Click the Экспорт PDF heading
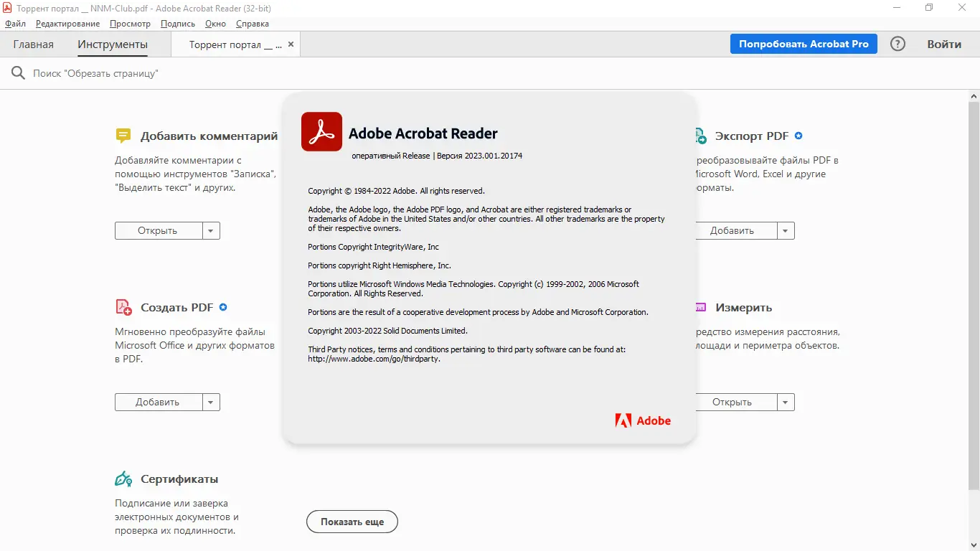Image resolution: width=980 pixels, height=551 pixels. pos(752,136)
